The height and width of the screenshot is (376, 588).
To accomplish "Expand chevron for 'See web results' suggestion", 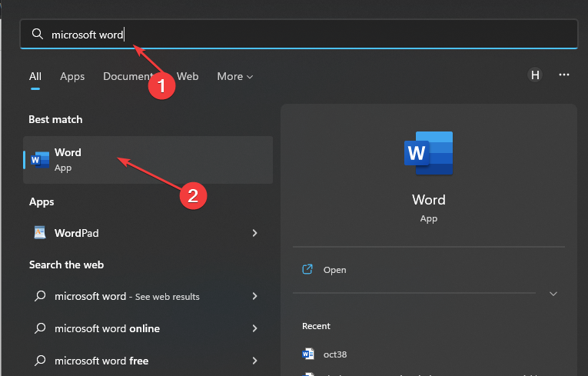I will click(254, 296).
